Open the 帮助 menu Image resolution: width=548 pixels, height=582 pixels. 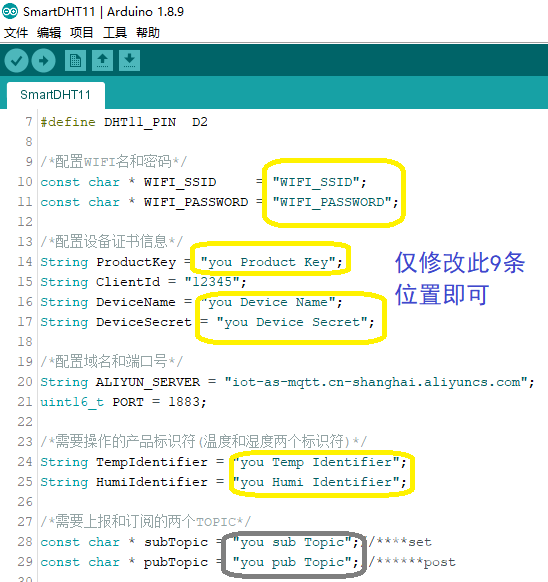[148, 33]
